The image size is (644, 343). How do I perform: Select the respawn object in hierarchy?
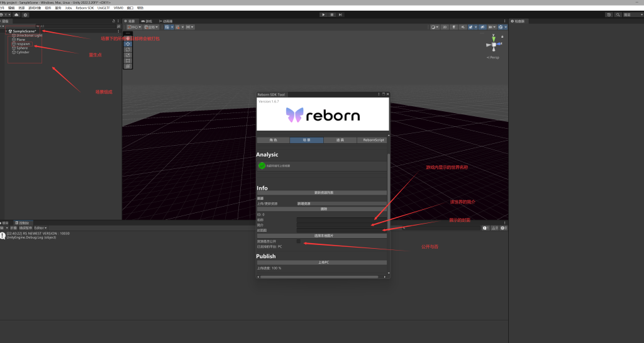pyautogui.click(x=23, y=43)
